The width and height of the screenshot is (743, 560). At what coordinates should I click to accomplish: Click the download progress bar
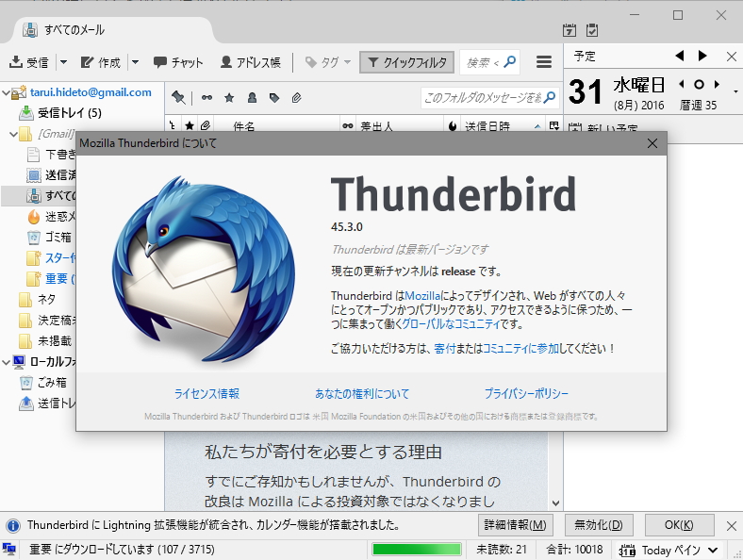[417, 550]
